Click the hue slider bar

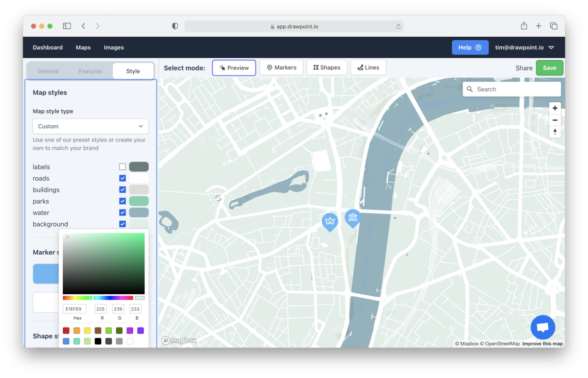[98, 298]
